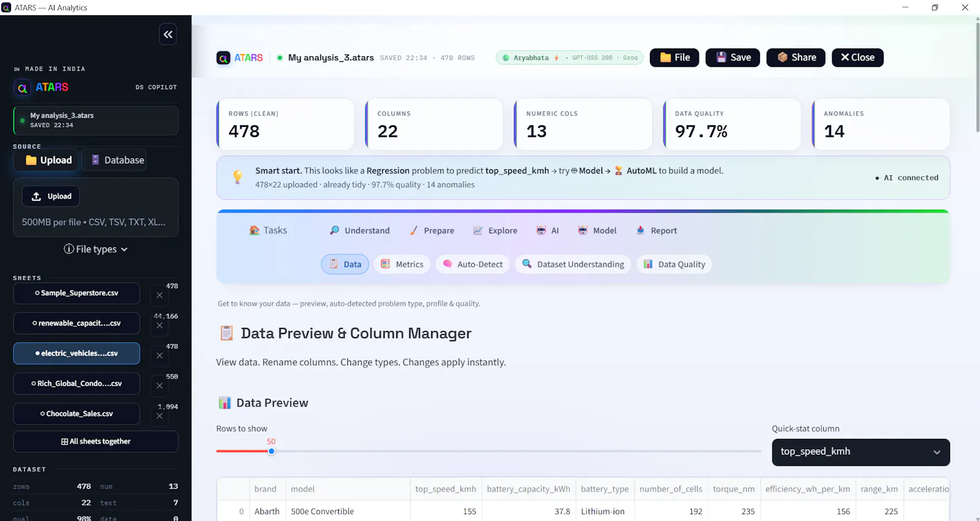Open the File menu button
Screen dimensions: 980x521
pyautogui.click(x=674, y=58)
